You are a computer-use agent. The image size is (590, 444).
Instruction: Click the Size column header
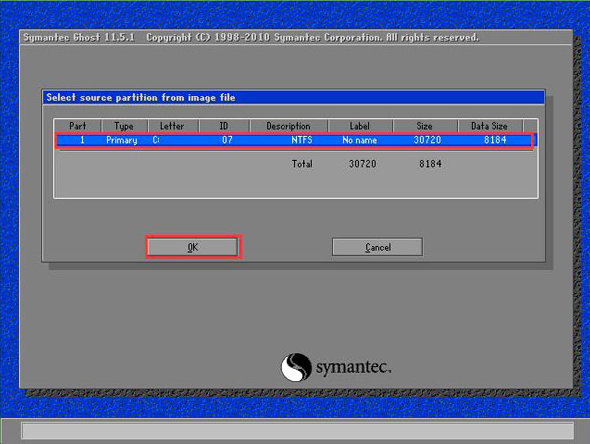[424, 126]
